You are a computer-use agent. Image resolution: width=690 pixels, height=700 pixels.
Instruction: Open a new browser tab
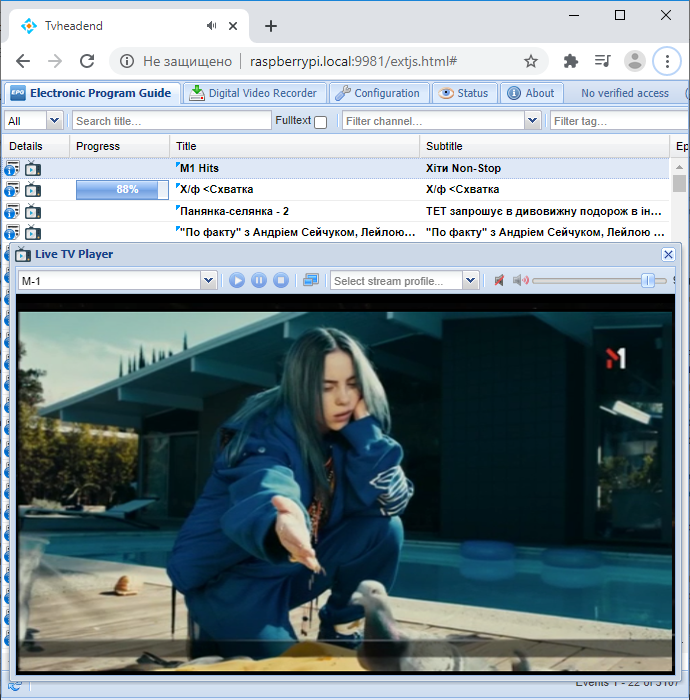tap(271, 26)
